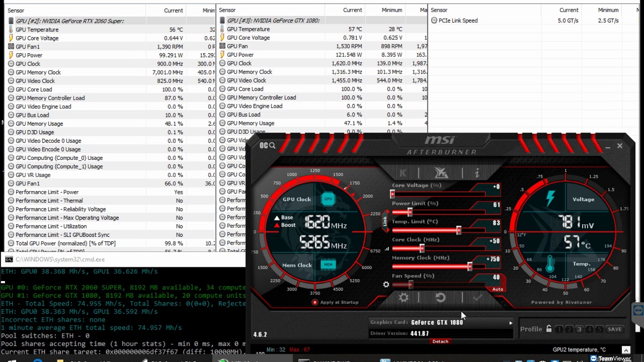Toggle the Link button between limit sliders
The image size is (644, 362).
(x=385, y=221)
